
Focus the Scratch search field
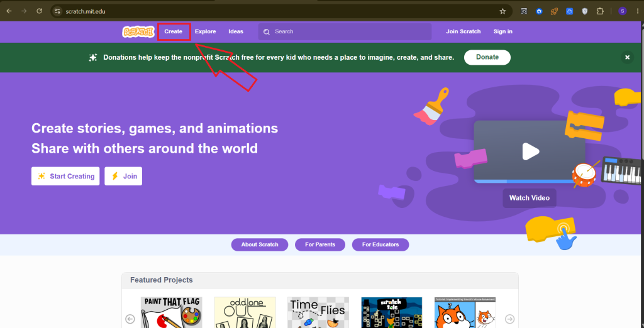(x=345, y=31)
